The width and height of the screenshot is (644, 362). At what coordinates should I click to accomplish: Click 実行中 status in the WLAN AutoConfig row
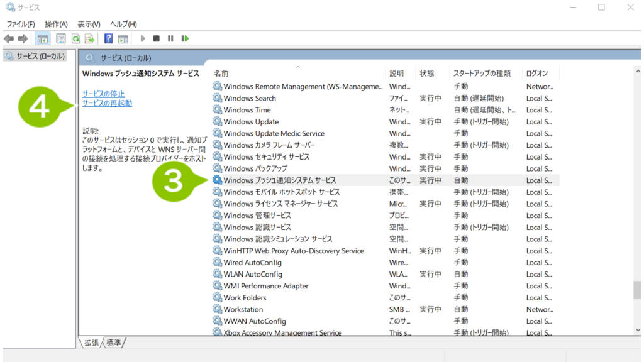[430, 274]
